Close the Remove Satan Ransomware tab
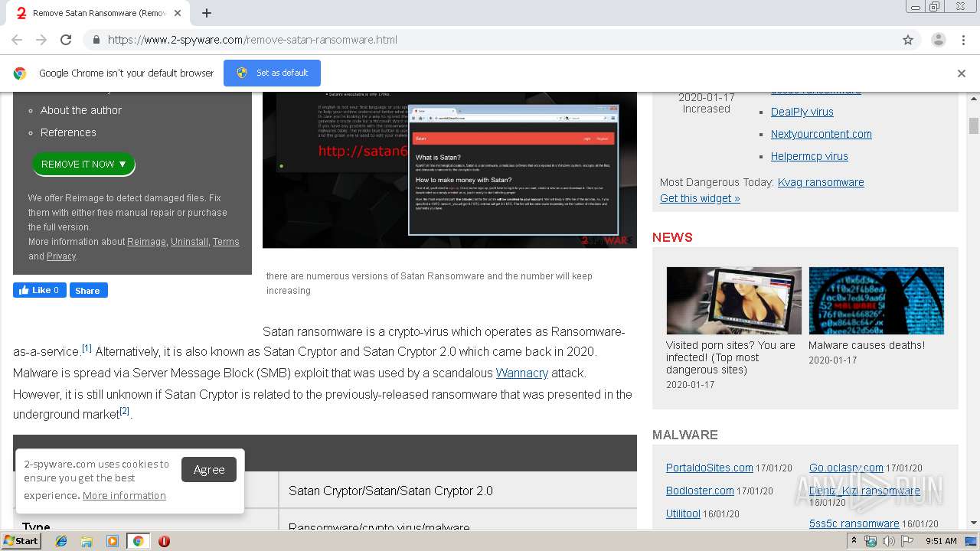Image resolution: width=980 pixels, height=551 pixels. point(178,13)
